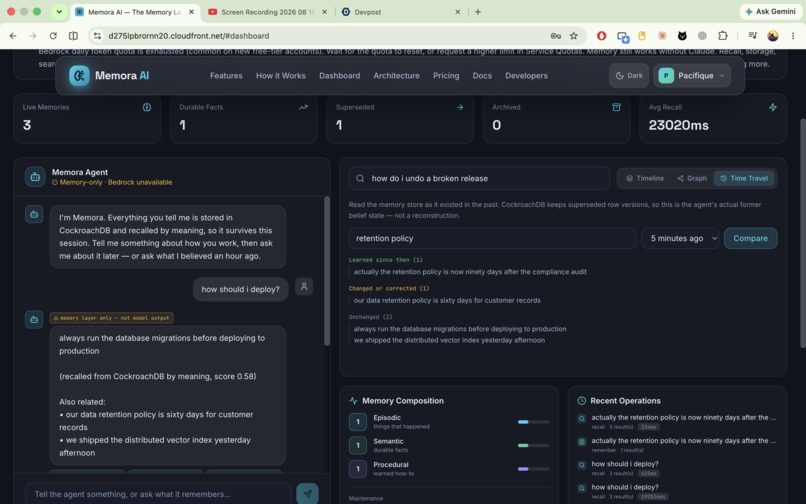The width and height of the screenshot is (806, 504).
Task: Click 'Learned since then (1)' heading
Action: (386, 260)
